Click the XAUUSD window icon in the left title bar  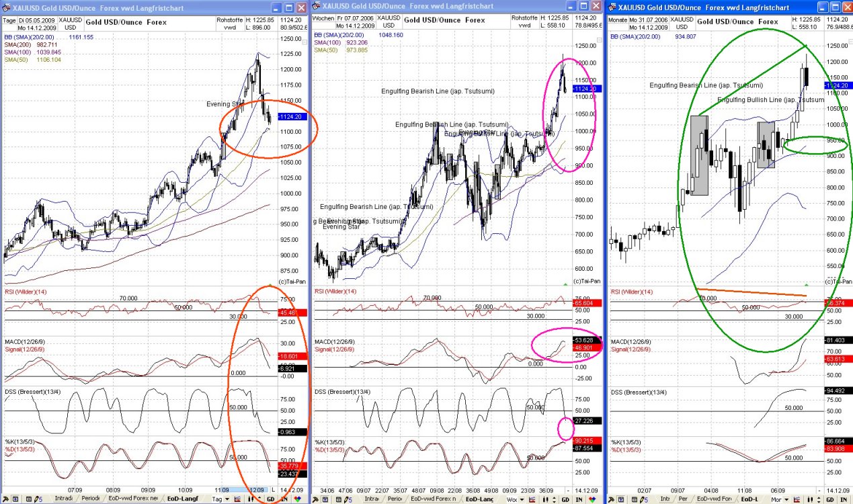pyautogui.click(x=5, y=7)
